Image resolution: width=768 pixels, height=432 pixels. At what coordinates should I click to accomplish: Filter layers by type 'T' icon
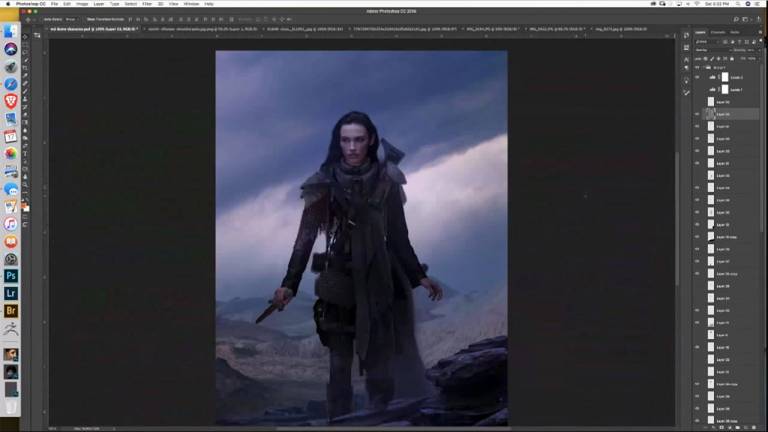[740, 42]
